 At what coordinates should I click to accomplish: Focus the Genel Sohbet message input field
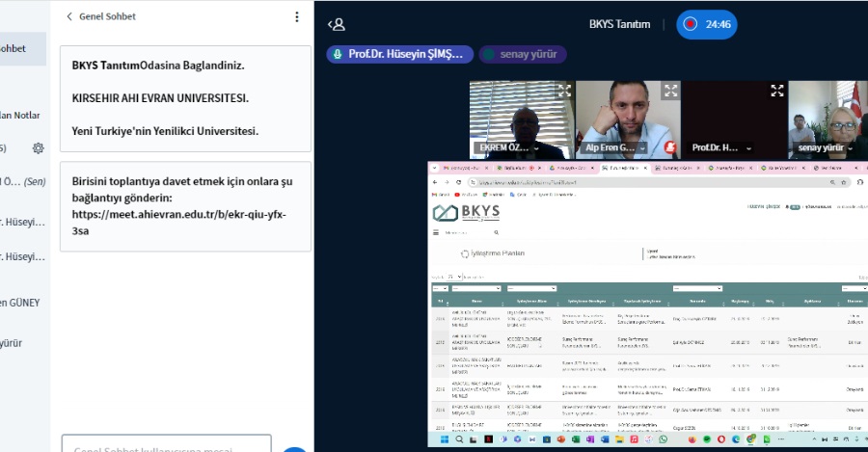166,447
